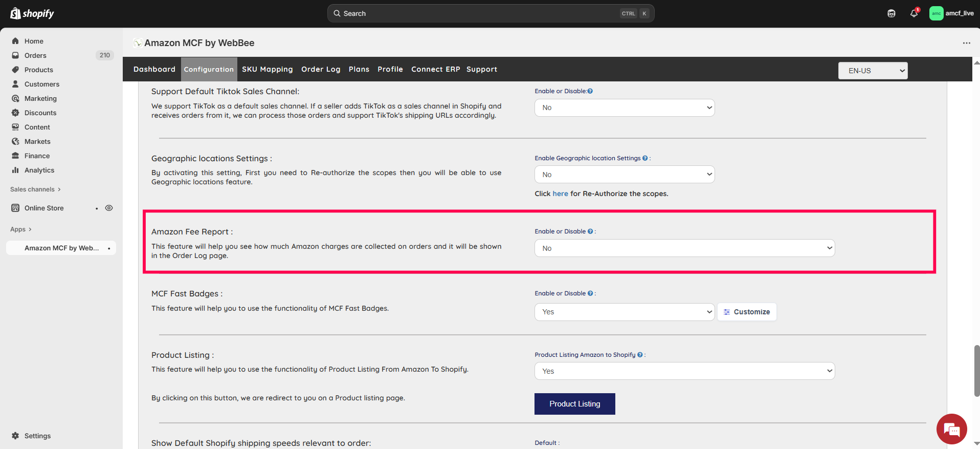Viewport: 980px width, 449px height.
Task: Click the Shopify logo icon
Action: pos(15,13)
